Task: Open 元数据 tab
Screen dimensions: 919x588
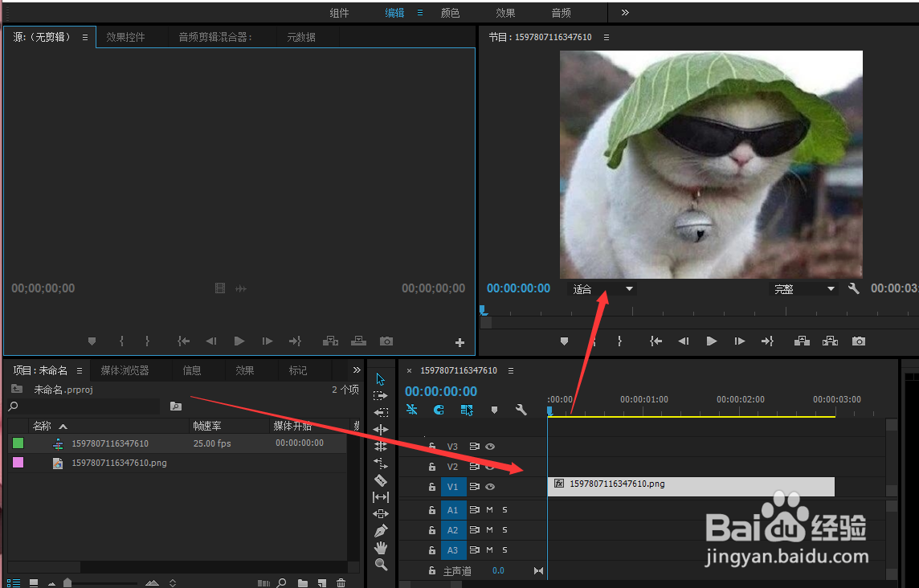Action: click(301, 37)
